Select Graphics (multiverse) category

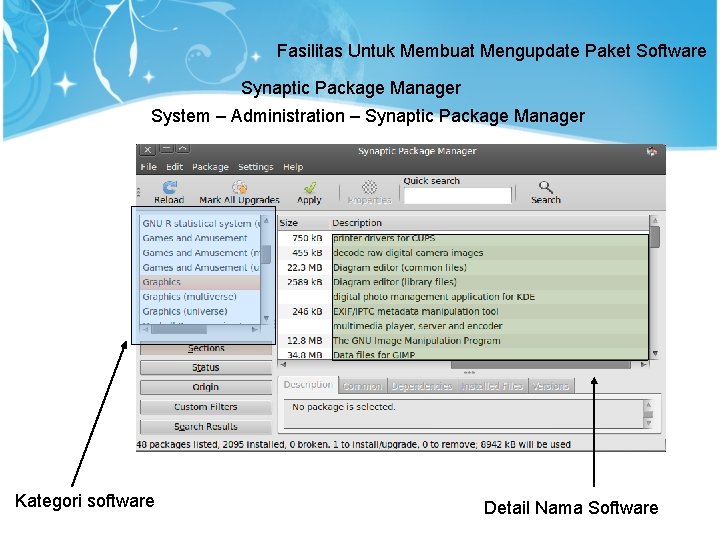click(x=200, y=297)
